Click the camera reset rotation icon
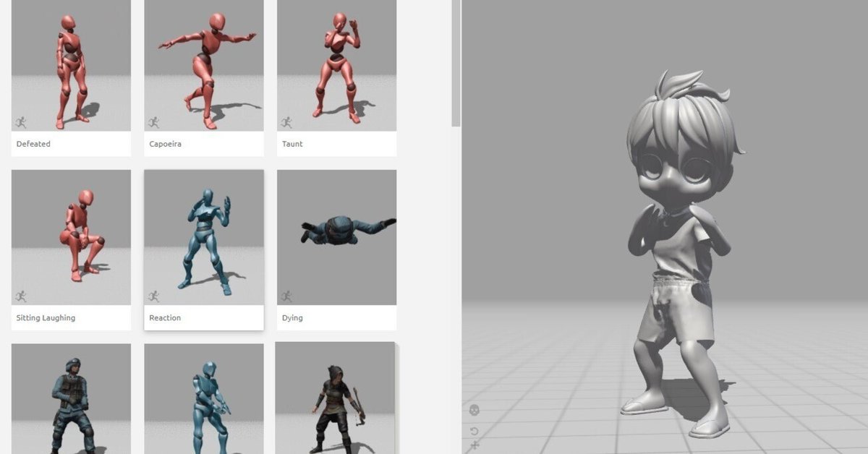 [x=475, y=431]
